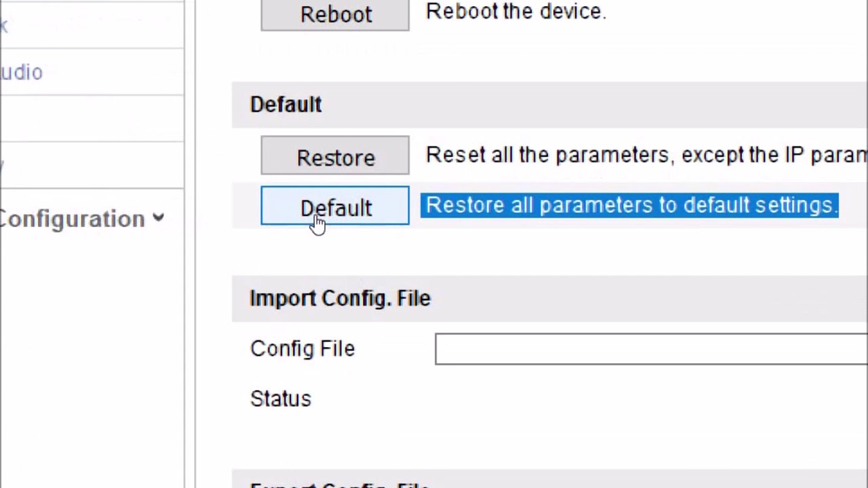868x488 pixels.
Task: Click the cut-off 'Export Config. File' heading
Action: tap(340, 484)
